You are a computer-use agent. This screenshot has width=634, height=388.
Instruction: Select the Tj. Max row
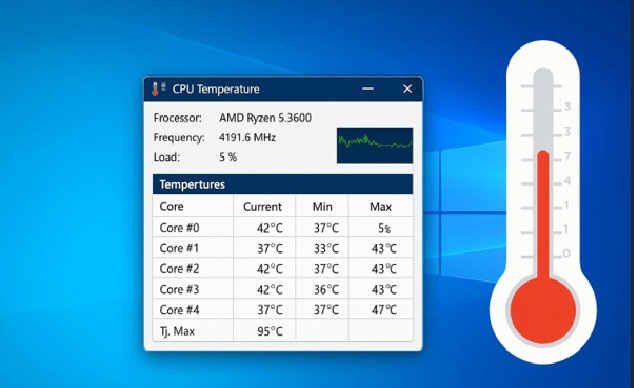[x=283, y=331]
